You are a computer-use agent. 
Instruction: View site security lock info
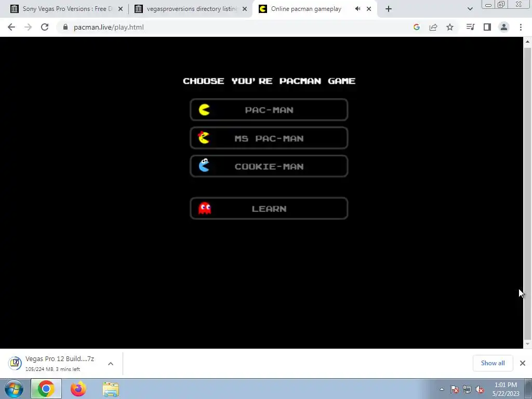65,27
